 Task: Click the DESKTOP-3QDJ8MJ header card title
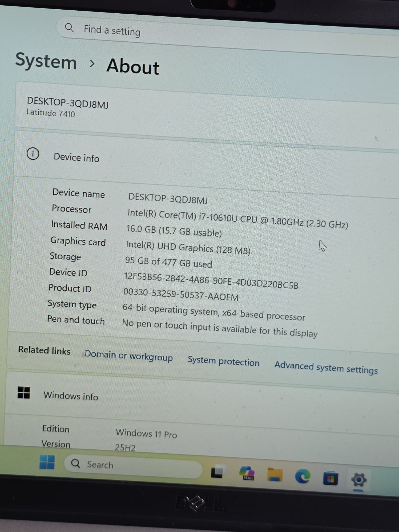(68, 102)
